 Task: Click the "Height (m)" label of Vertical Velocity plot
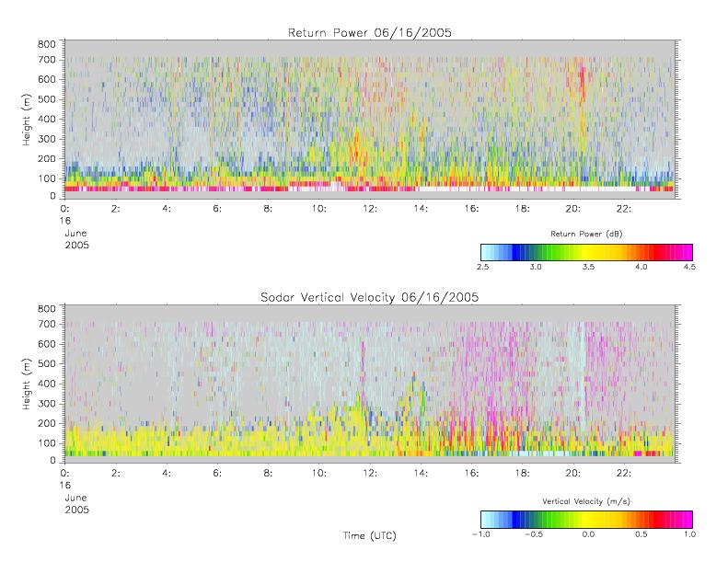coord(26,384)
